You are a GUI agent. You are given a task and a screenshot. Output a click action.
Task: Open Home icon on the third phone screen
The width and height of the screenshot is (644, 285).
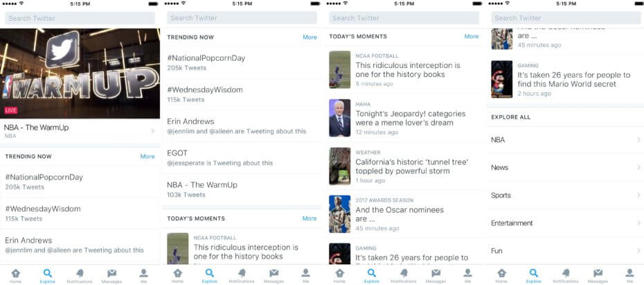[x=339, y=275]
